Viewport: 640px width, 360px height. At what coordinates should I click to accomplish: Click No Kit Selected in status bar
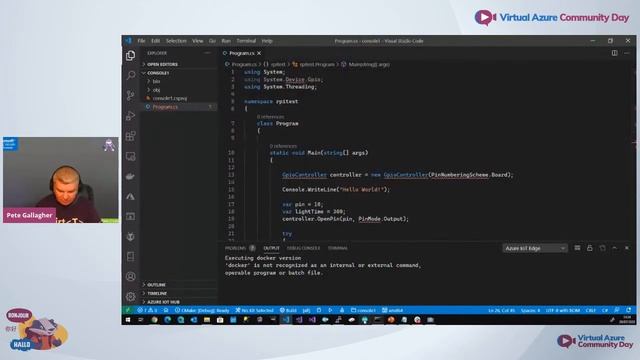[254, 310]
